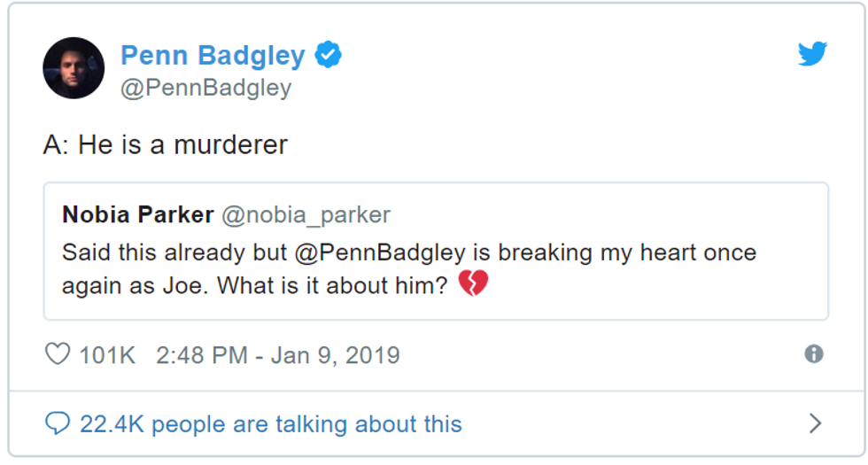Image resolution: width=868 pixels, height=465 pixels.
Task: Click the blue verified badge
Action: coord(329,55)
